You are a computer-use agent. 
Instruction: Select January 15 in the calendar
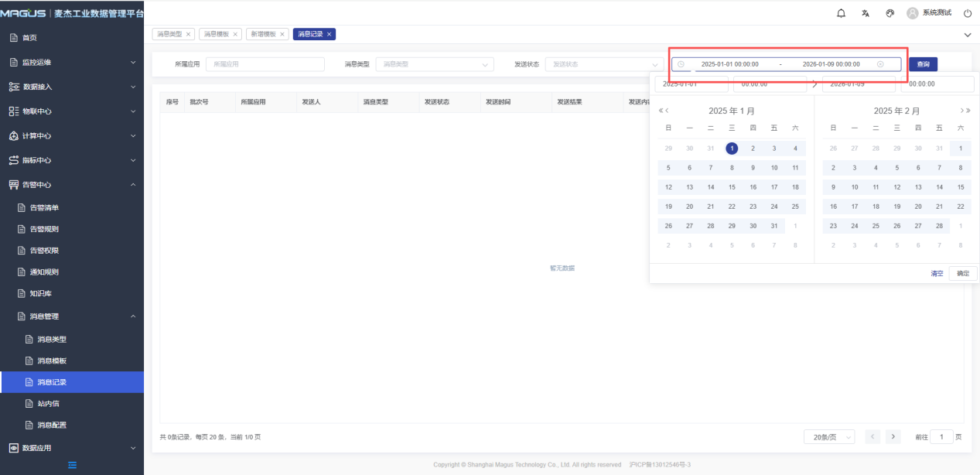pos(732,186)
